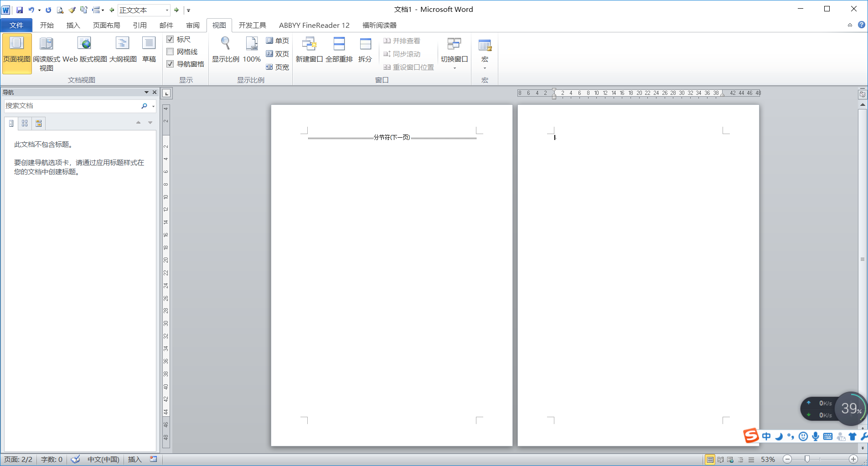Click the macro recording icon in status bar
Viewport: 868px width, 466px height.
(x=154, y=459)
